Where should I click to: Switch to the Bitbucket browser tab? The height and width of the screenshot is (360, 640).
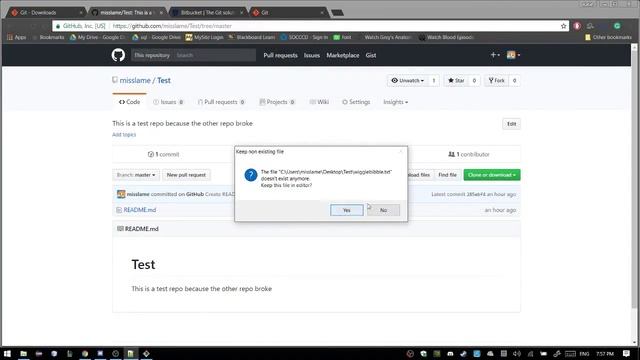[208, 13]
